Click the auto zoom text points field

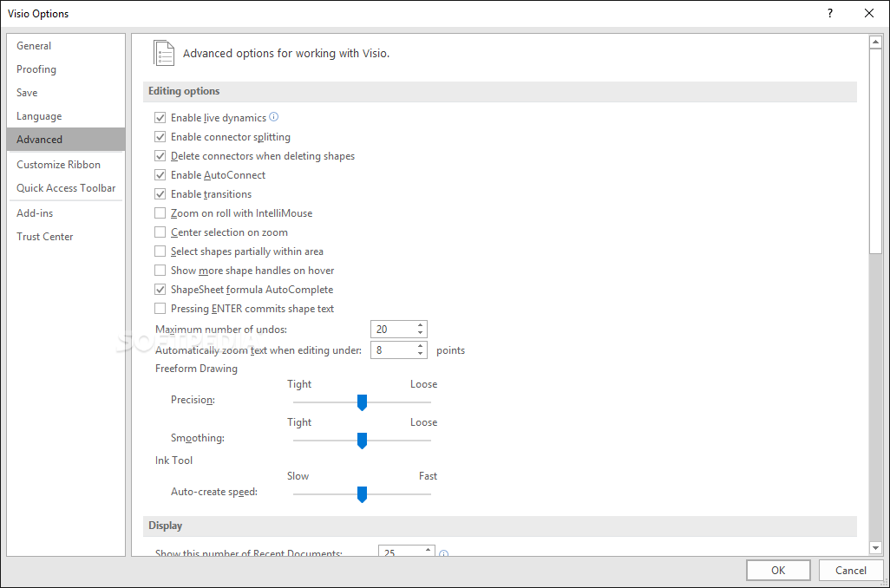coord(393,350)
